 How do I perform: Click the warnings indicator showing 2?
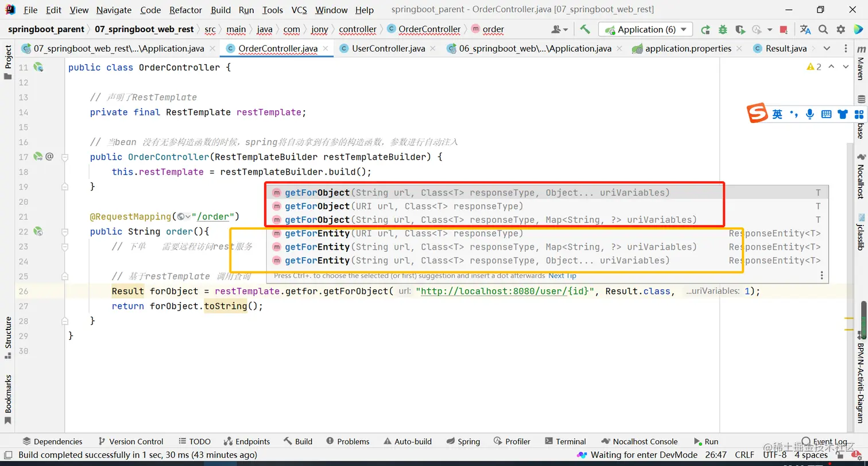point(814,67)
